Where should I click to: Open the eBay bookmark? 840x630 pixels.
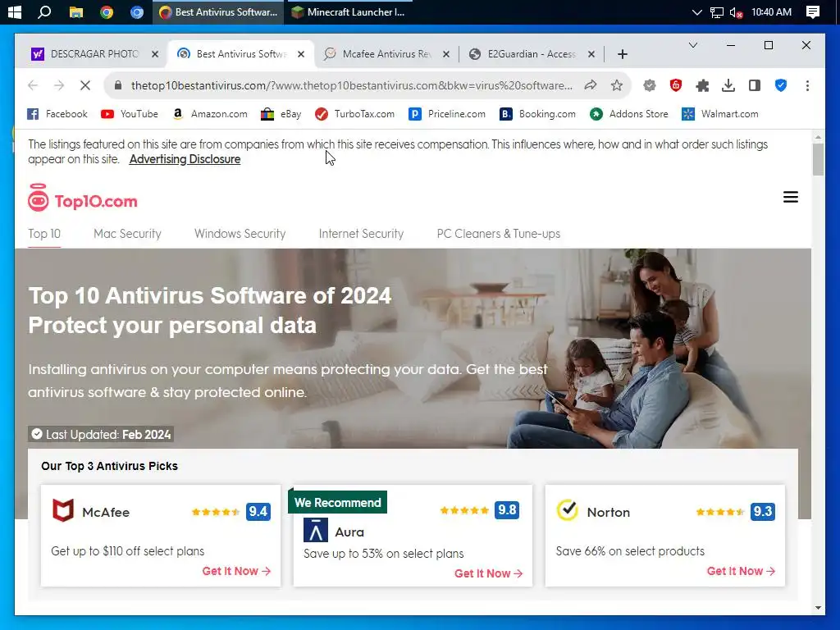click(x=281, y=114)
